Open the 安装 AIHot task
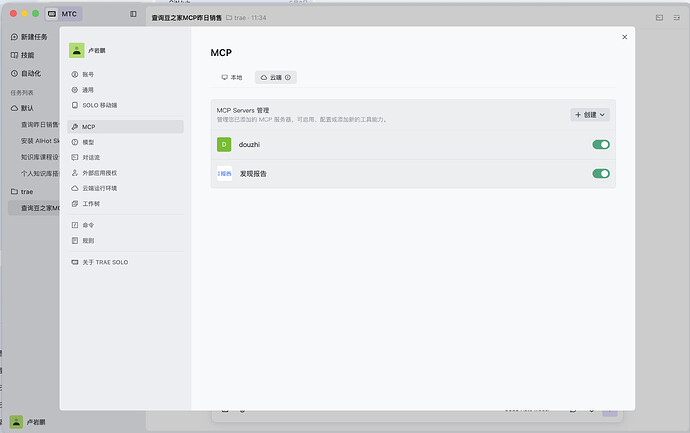The width and height of the screenshot is (690, 433). pyautogui.click(x=40, y=141)
